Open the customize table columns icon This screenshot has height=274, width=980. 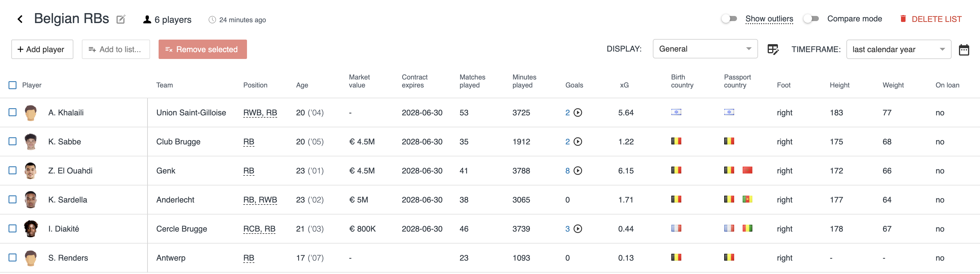pyautogui.click(x=773, y=49)
